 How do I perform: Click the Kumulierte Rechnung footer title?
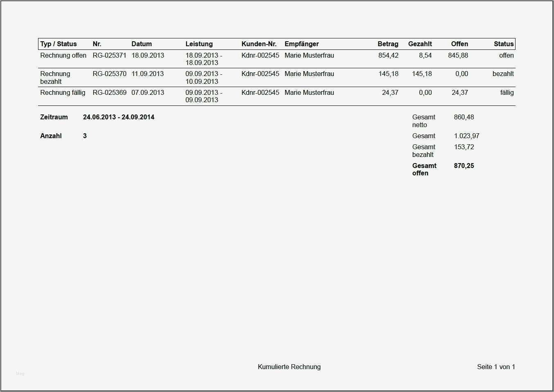[x=289, y=367]
